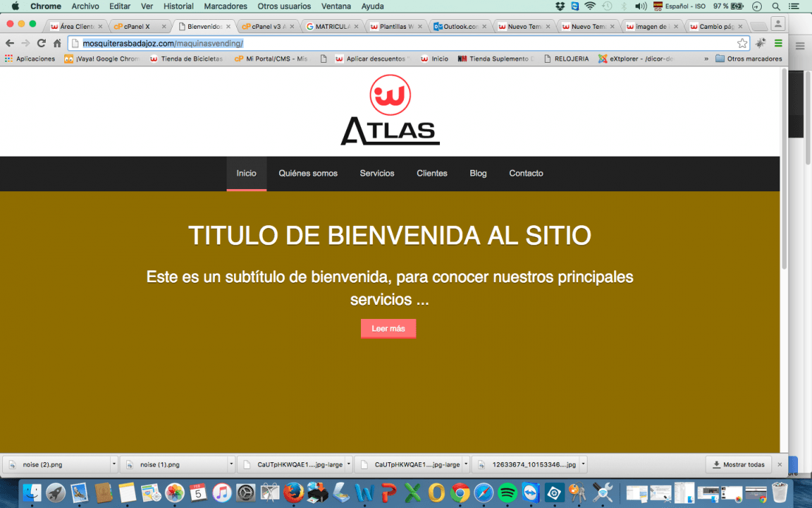
Task: Go to the Chrome home page icon
Action: pyautogui.click(x=57, y=43)
